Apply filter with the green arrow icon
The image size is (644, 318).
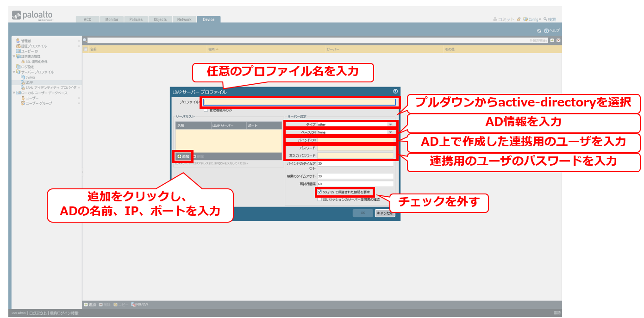[x=552, y=40]
